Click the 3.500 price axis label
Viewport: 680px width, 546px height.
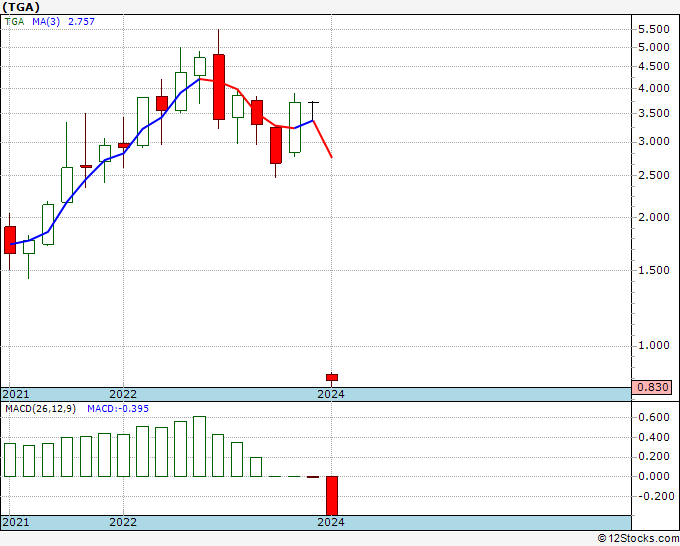[654, 113]
